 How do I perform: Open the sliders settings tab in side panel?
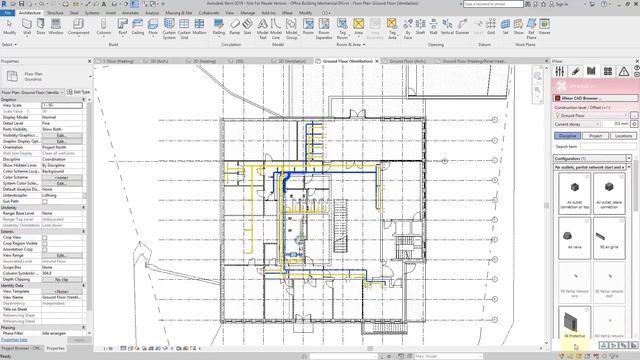point(560,71)
